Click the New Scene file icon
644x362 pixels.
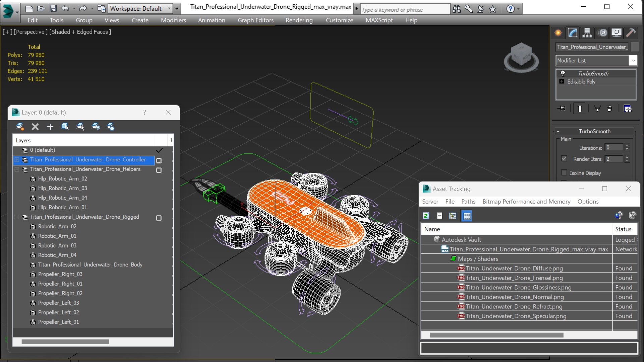29,8
